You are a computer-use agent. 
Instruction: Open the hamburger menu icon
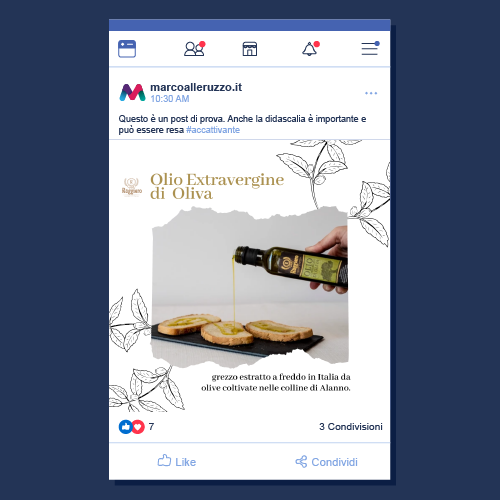370,49
